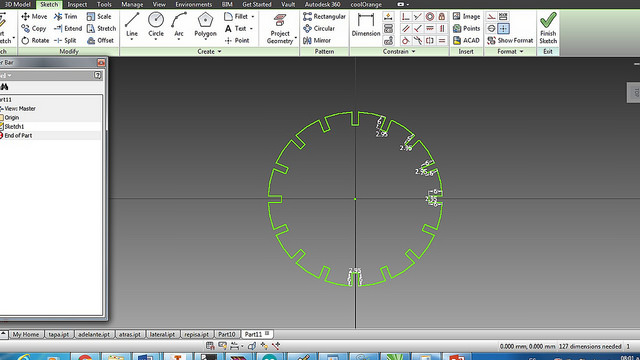Toggle Centerline format
This screenshot has width=640, height=360.
(491, 29)
